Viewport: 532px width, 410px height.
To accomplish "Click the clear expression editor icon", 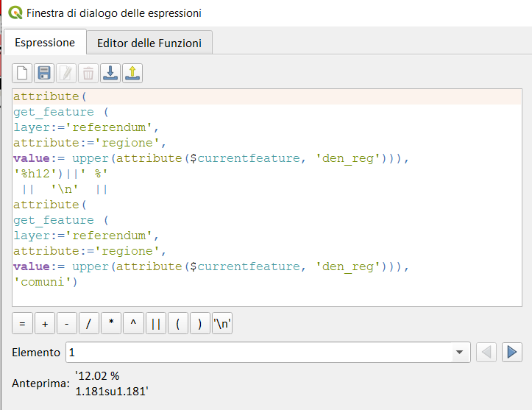I will tap(22, 73).
